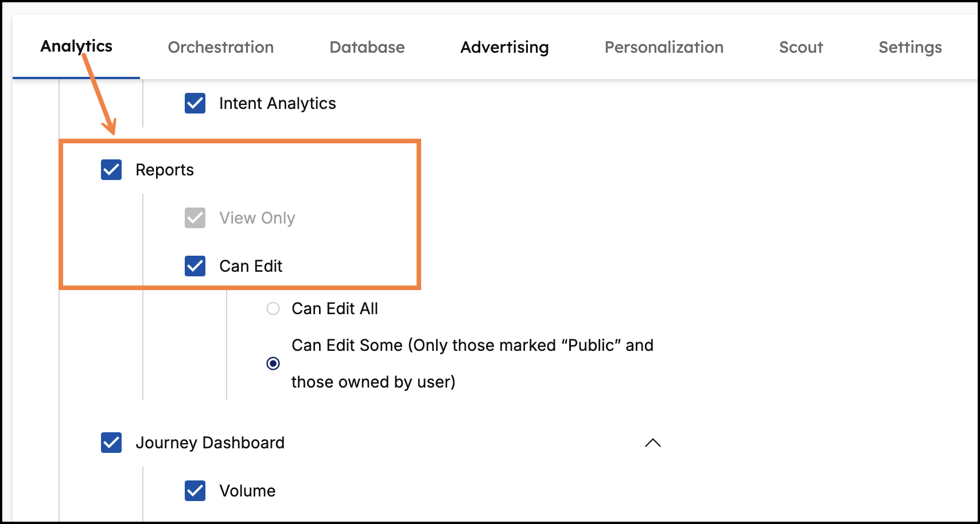Uncheck the Intent Analytics checkbox
The image size is (980, 524).
(195, 103)
